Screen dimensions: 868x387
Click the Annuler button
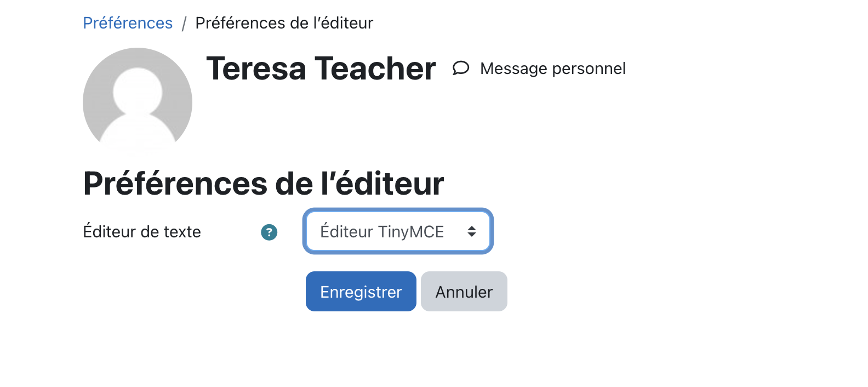pos(464,292)
